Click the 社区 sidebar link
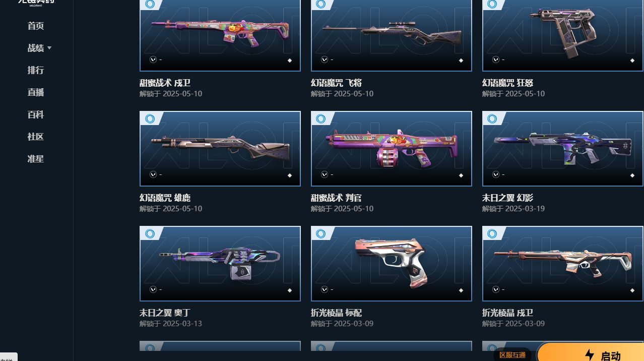This screenshot has width=644, height=361. pos(36,137)
